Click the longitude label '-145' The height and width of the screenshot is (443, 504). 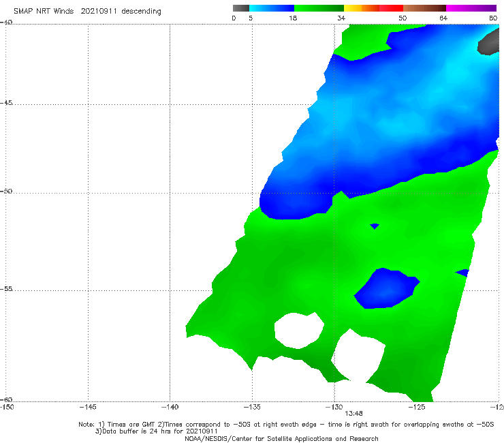click(x=88, y=407)
